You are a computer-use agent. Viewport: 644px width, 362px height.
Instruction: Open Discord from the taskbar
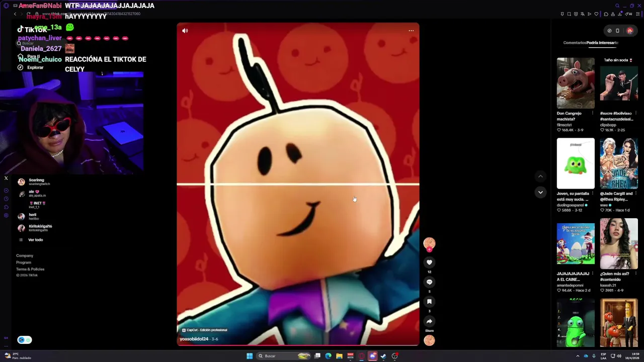click(x=372, y=356)
